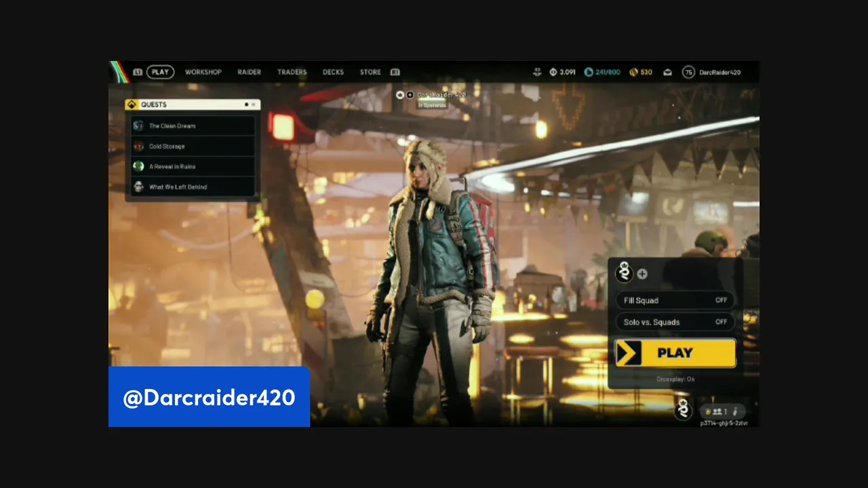This screenshot has height=488, width=868.
Task: Click the 3,091 coin balance
Action: [x=567, y=72]
